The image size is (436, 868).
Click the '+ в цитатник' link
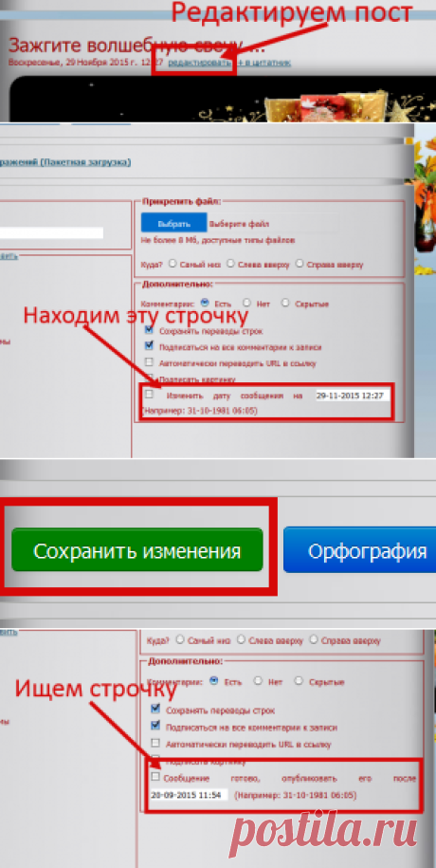pos(264,63)
